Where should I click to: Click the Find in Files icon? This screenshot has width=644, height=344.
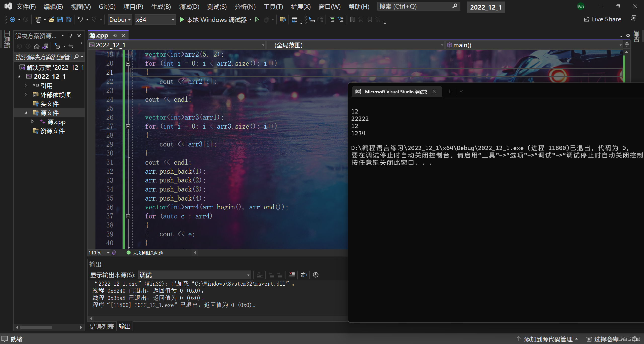point(283,20)
